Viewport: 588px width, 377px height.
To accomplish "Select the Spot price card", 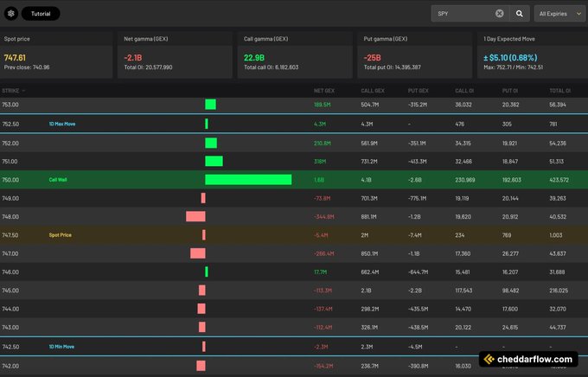I will tap(56, 54).
